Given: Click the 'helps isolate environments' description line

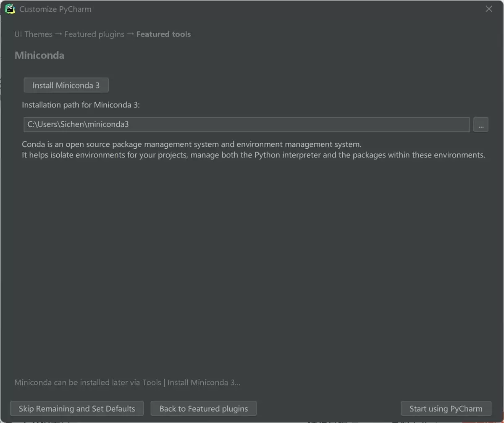Looking at the screenshot, I should pyautogui.click(x=254, y=155).
